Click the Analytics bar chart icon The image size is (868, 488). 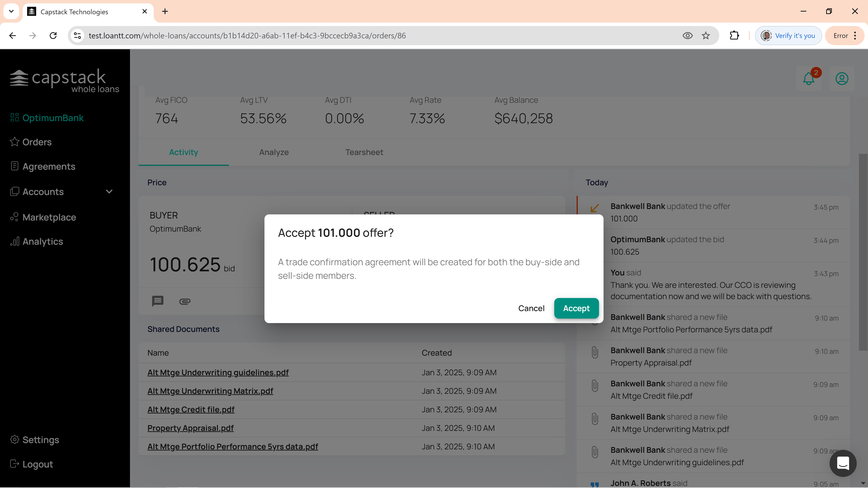click(x=14, y=242)
